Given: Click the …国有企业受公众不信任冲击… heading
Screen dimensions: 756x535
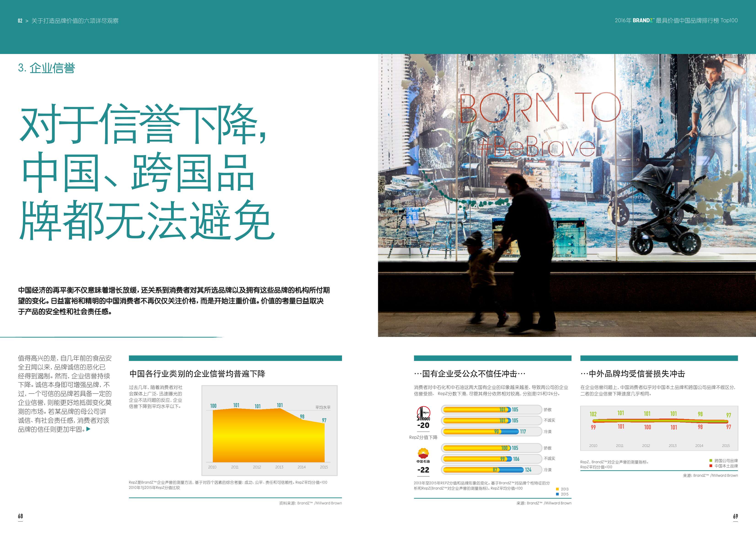Looking at the screenshot, I should tap(470, 374).
